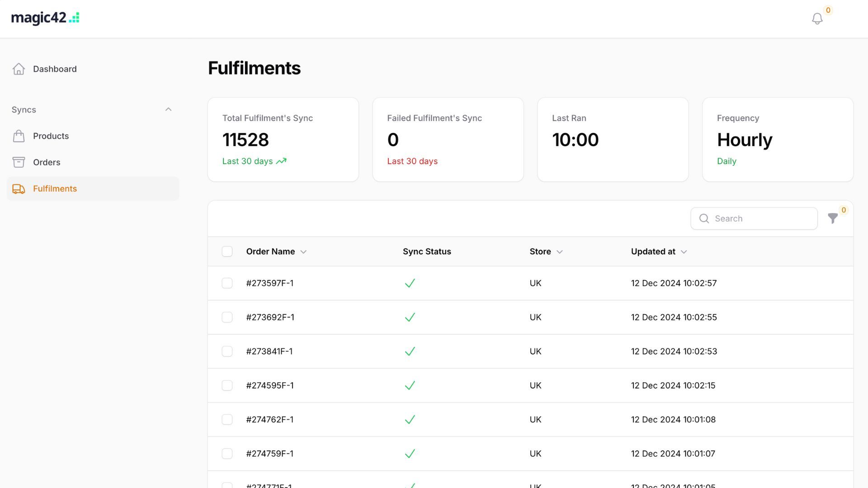The image size is (868, 488).
Task: Open the notifications bell icon
Action: pyautogui.click(x=817, y=19)
